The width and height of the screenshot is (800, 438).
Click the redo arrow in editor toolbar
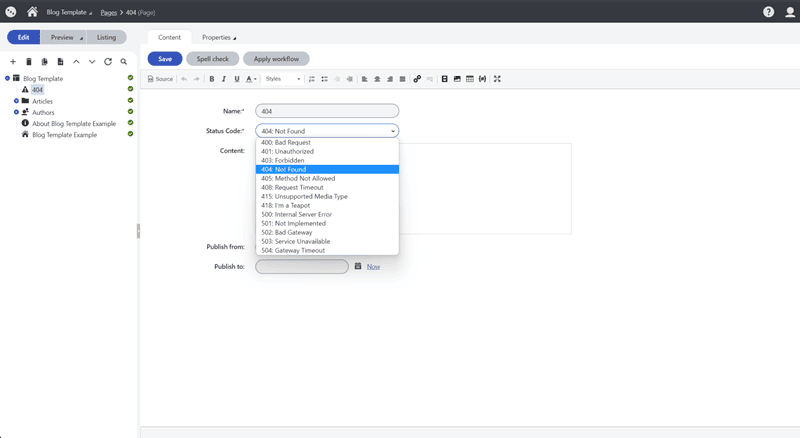[x=196, y=79]
